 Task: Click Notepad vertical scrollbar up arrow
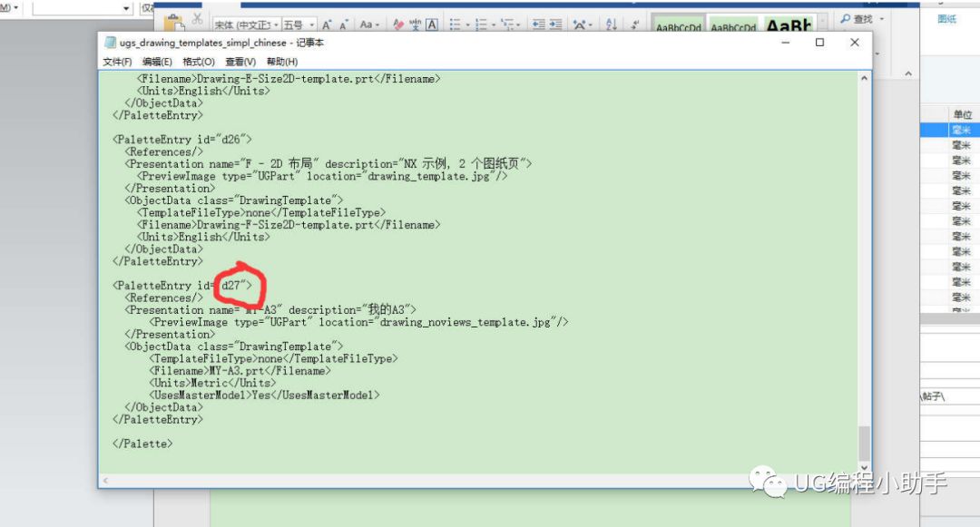[865, 79]
